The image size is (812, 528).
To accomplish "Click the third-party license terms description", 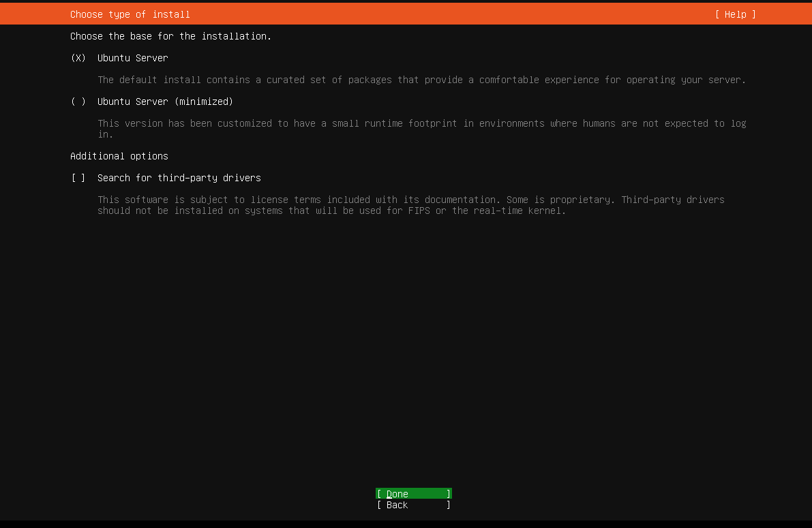I will pos(411,205).
